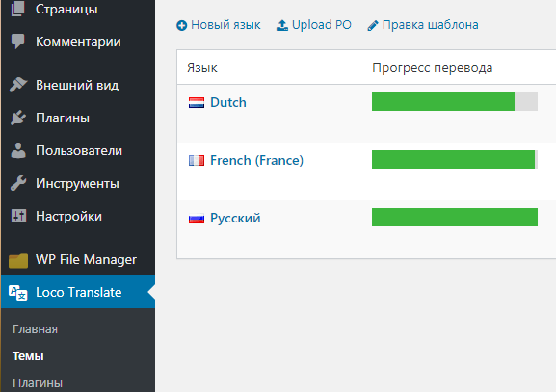The height and width of the screenshot is (392, 556).
Task: Click the Russian translation progress bar
Action: click(455, 218)
